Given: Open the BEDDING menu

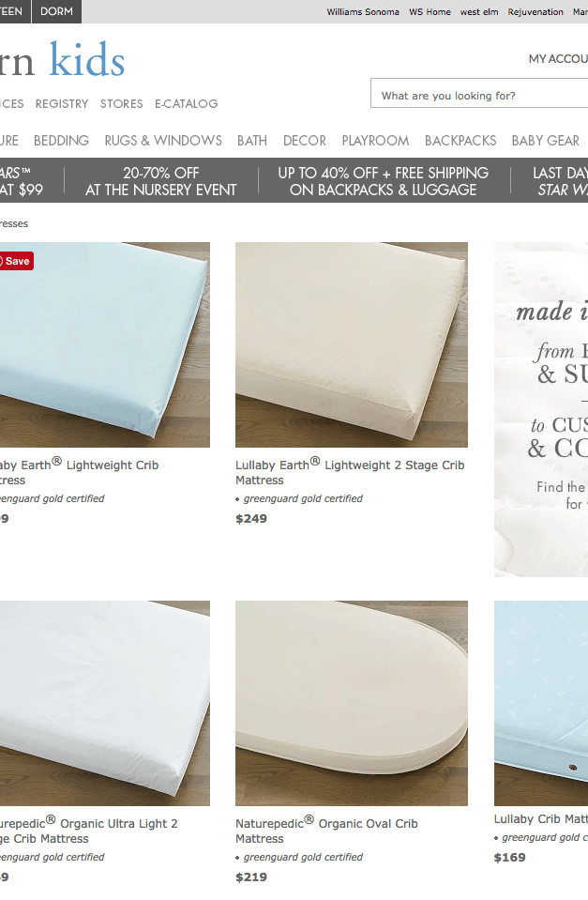Looking at the screenshot, I should pos(61,141).
